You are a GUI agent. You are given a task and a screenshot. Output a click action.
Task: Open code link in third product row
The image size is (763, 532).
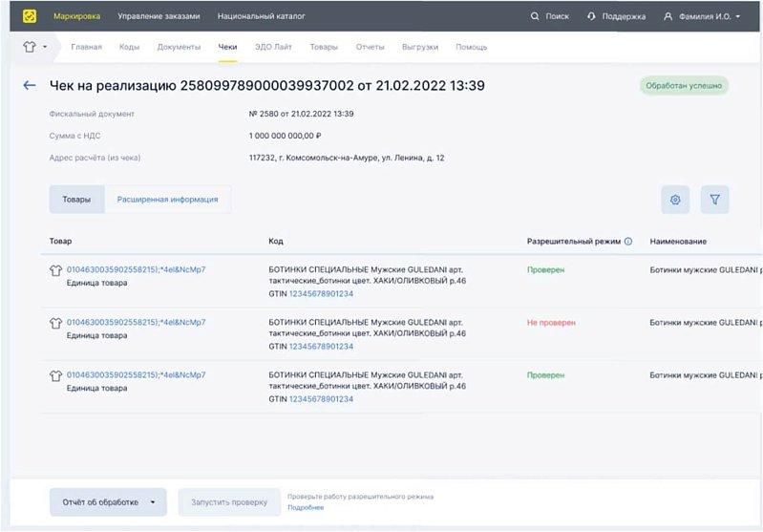pos(137,374)
